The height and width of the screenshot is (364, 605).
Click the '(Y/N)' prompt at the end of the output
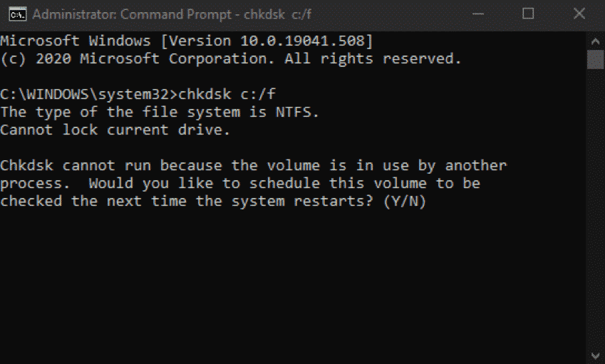(405, 201)
